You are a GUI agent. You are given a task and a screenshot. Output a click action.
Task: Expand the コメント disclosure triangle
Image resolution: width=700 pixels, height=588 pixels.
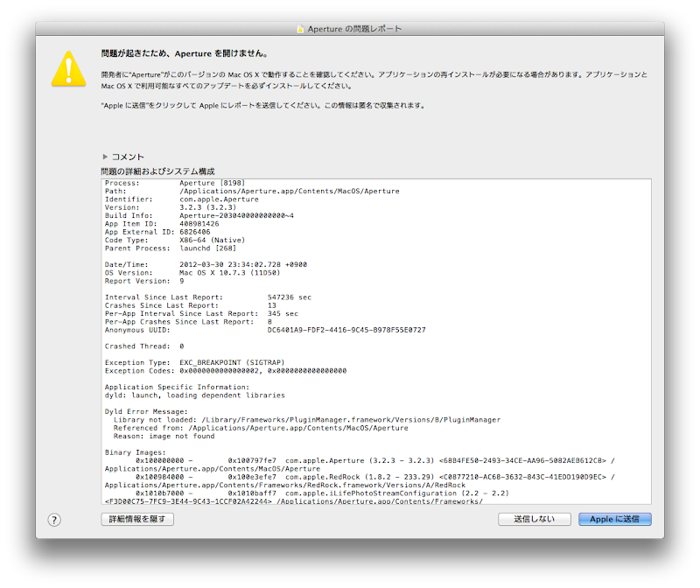[105, 157]
